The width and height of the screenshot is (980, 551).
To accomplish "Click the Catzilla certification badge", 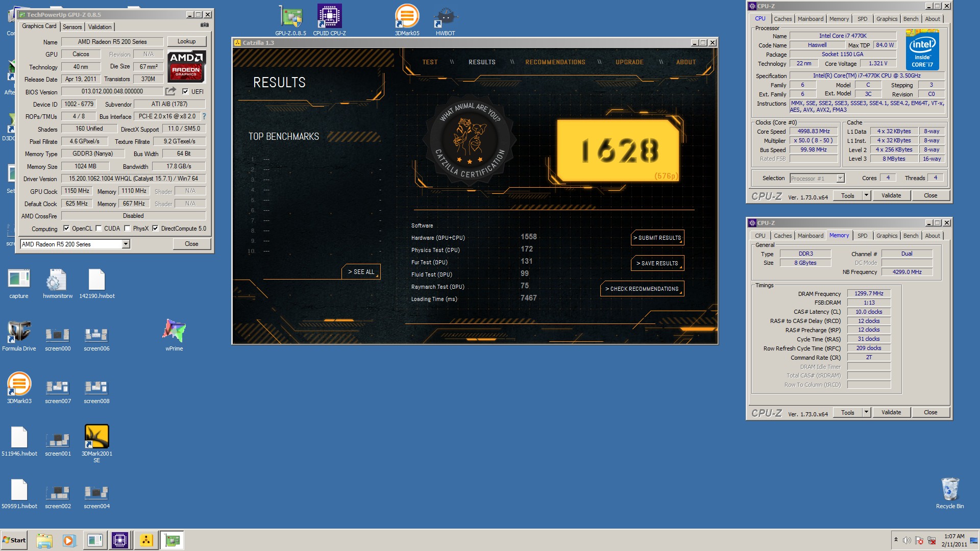I will pos(470,140).
